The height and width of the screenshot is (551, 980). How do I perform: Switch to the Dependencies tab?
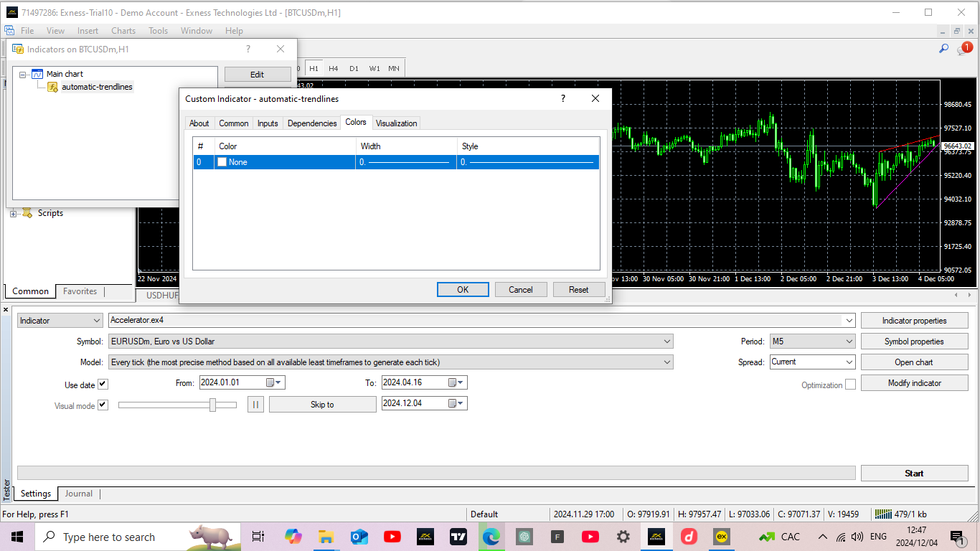coord(312,123)
